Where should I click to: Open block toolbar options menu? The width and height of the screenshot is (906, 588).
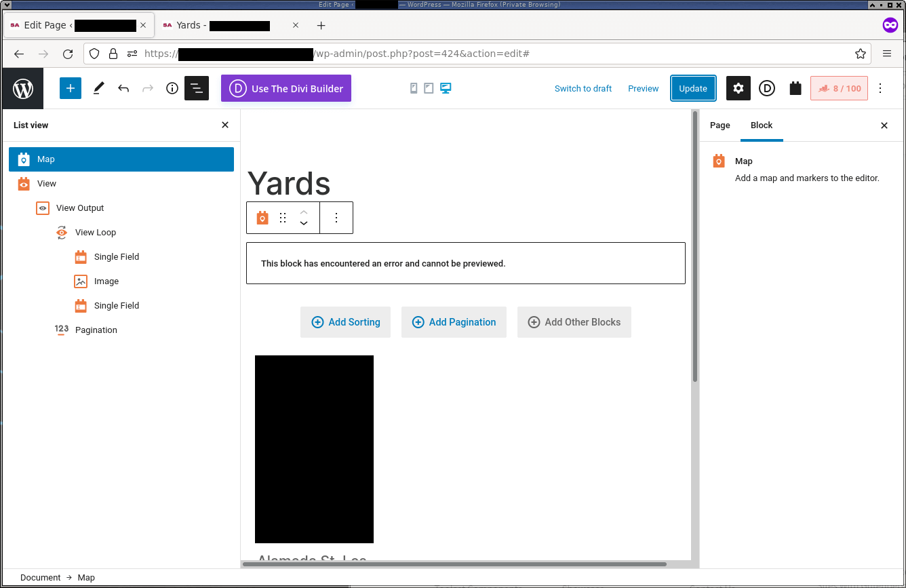pos(336,218)
